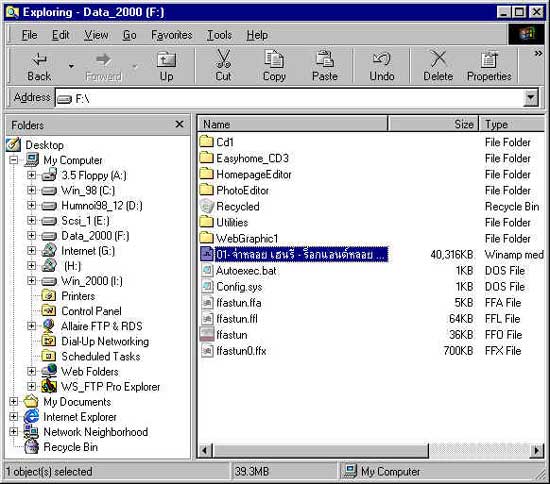This screenshot has height=484, width=550.
Task: Expand the 3.5 Floppy (A:) node
Action: pos(32,175)
